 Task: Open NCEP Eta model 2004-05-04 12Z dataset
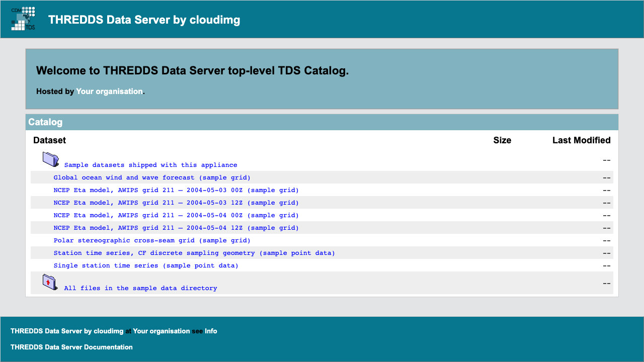tap(176, 228)
